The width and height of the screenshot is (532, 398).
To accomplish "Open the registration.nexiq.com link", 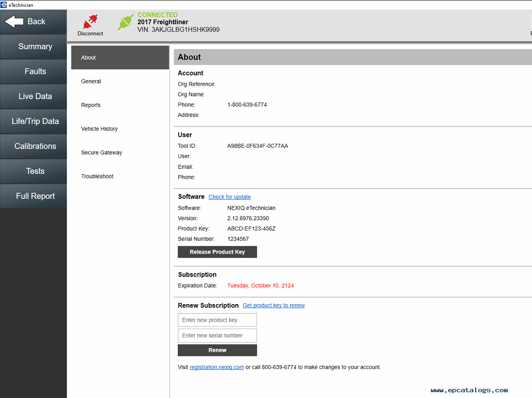I will tap(217, 367).
